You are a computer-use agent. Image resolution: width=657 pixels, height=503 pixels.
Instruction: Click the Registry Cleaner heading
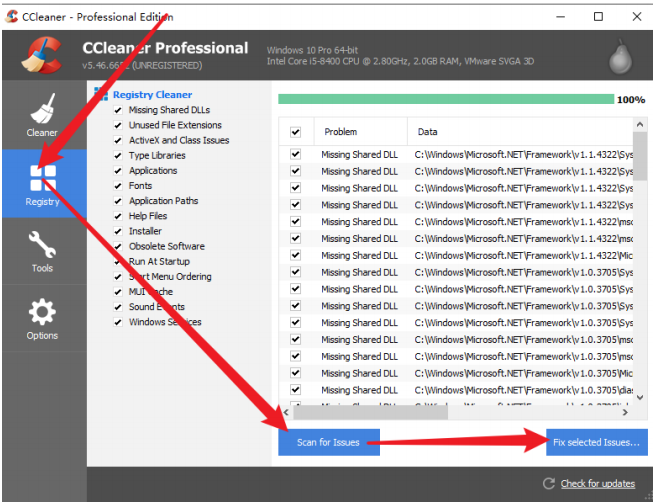tap(153, 95)
